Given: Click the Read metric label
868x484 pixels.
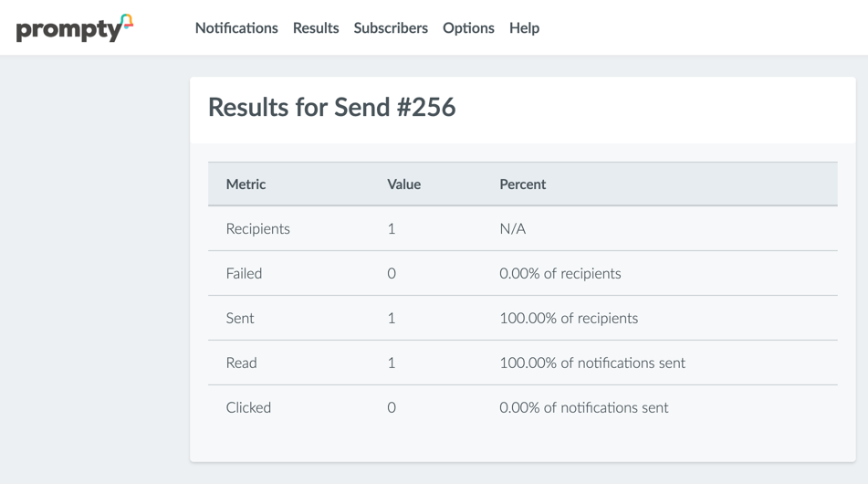Looking at the screenshot, I should 241,363.
